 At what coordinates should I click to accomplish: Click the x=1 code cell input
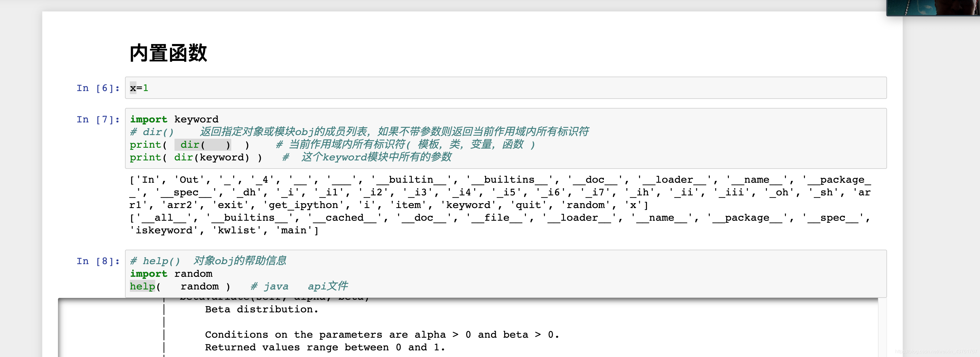[506, 88]
